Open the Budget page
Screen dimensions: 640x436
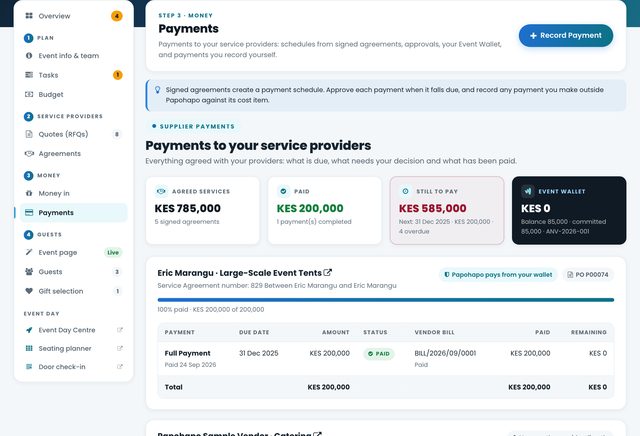pos(73,94)
